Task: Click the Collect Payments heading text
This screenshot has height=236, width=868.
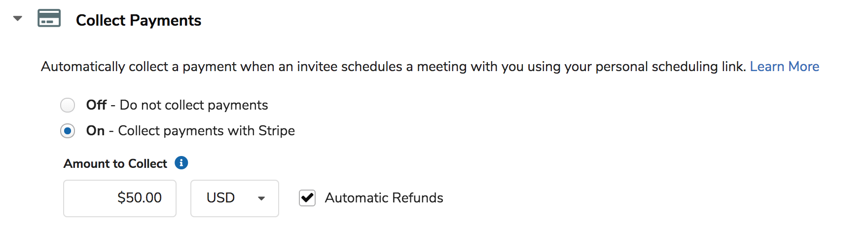Action: [139, 20]
